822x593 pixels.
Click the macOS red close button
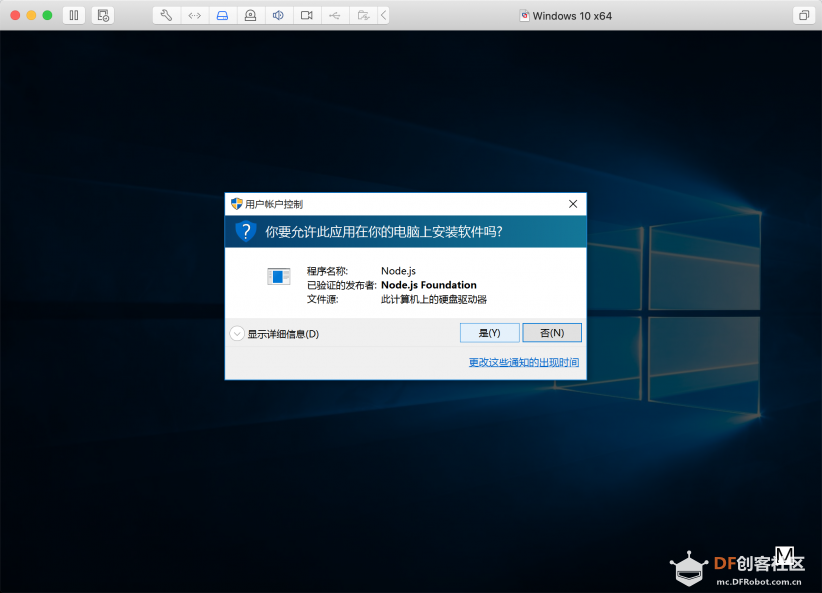(15, 15)
